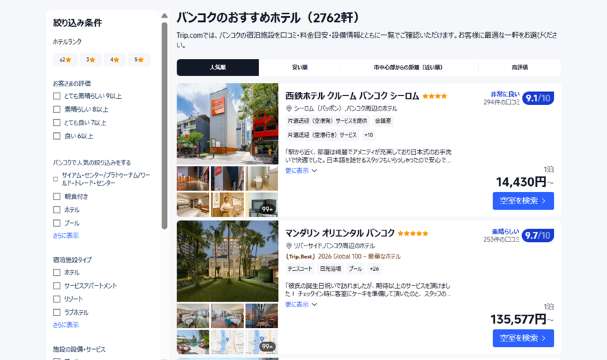
Task: Expand さらに表示 under popular Bangkok filters
Action: click(66, 235)
